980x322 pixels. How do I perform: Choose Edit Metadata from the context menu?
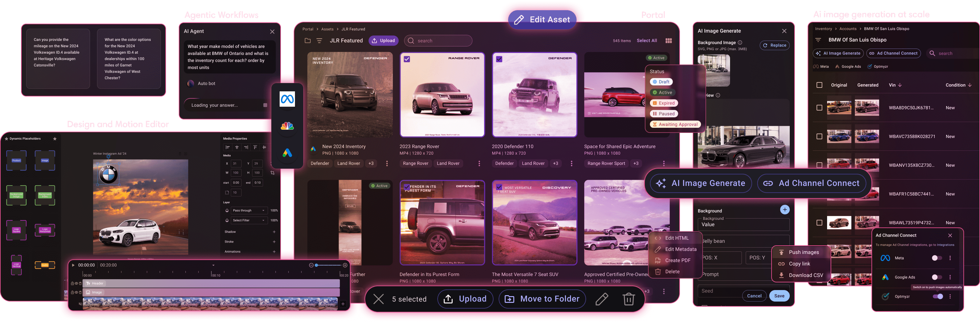coord(675,249)
